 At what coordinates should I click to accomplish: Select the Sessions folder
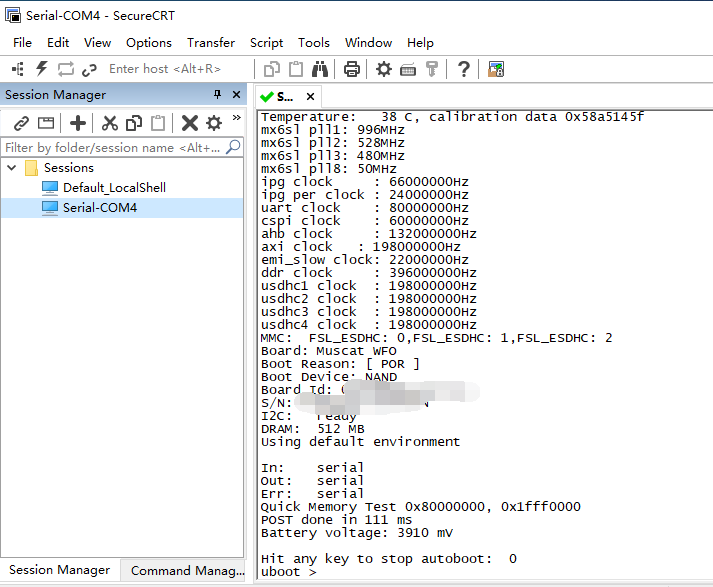click(69, 168)
